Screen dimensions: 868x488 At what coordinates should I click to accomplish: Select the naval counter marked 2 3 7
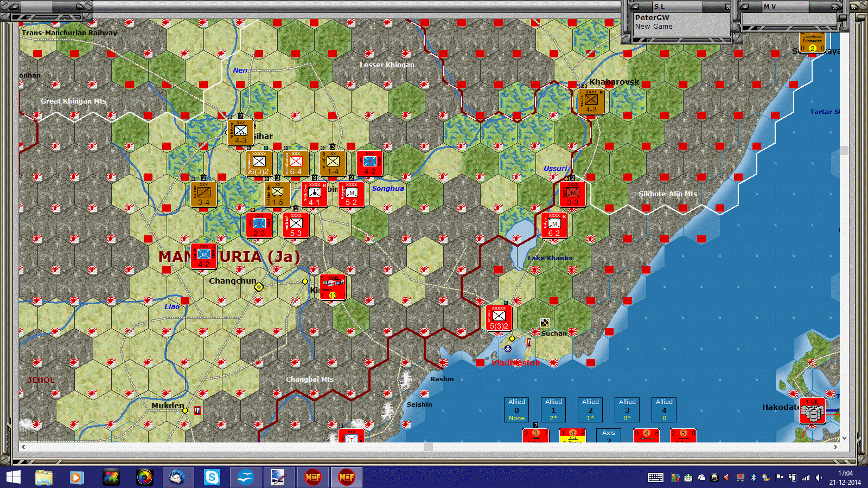pyautogui.click(x=536, y=435)
